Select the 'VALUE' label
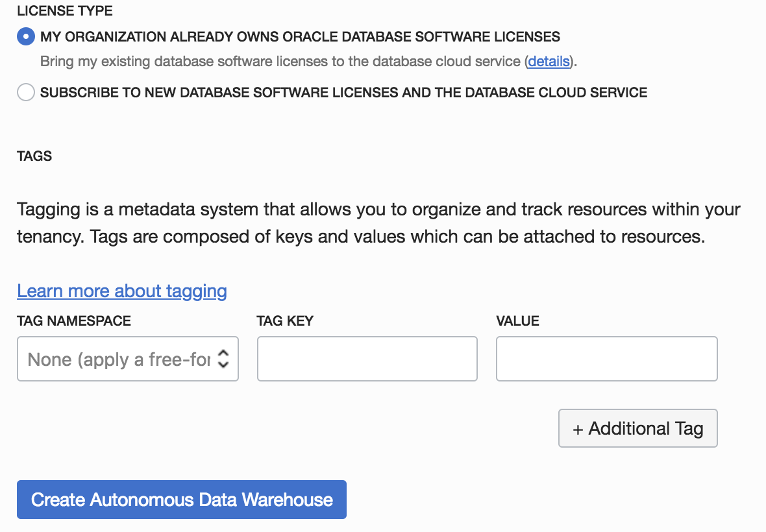 [518, 320]
